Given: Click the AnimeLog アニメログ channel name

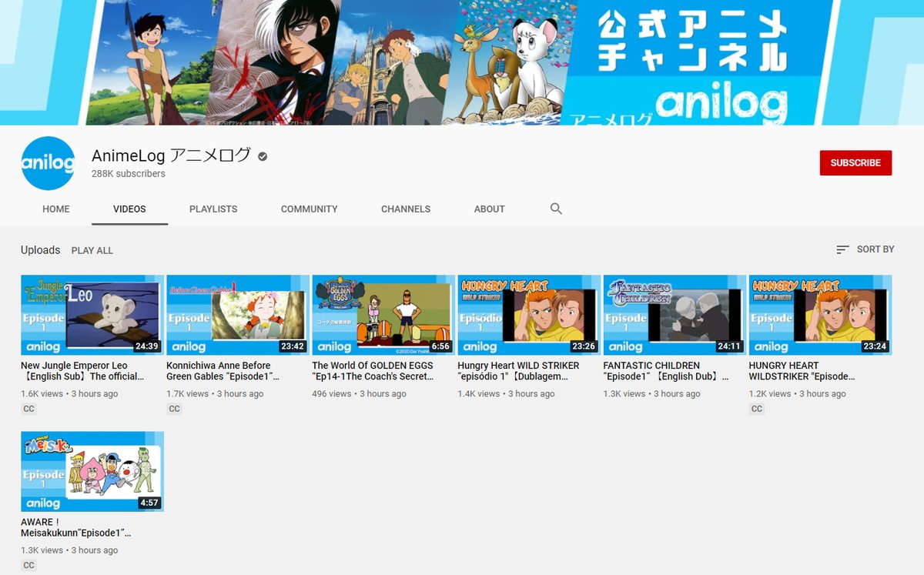Looking at the screenshot, I should click(171, 155).
